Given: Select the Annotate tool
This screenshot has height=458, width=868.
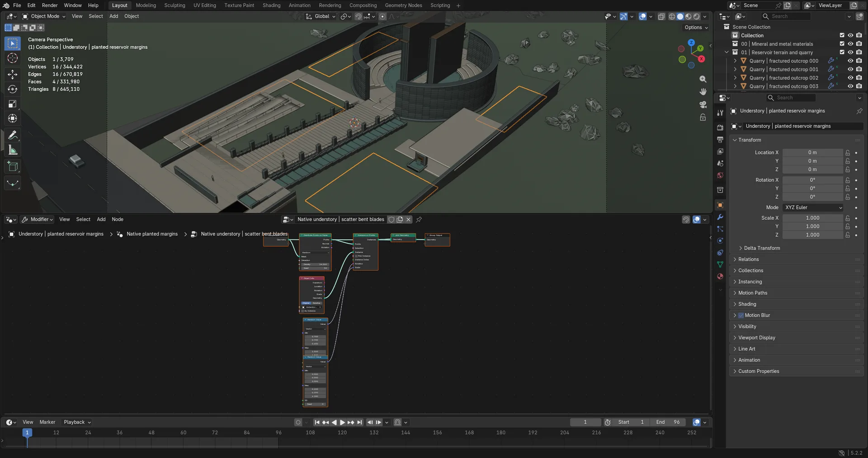Looking at the screenshot, I should pos(13,135).
